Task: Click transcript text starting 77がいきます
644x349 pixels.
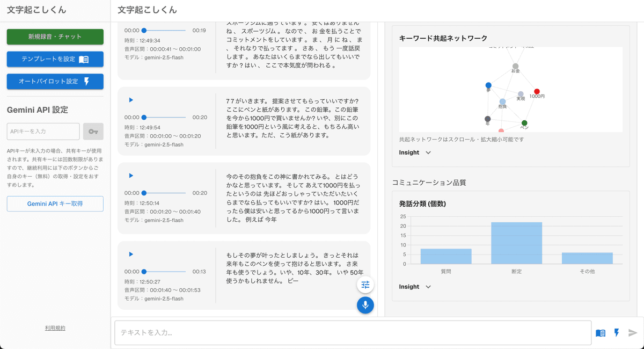Action: [293, 118]
